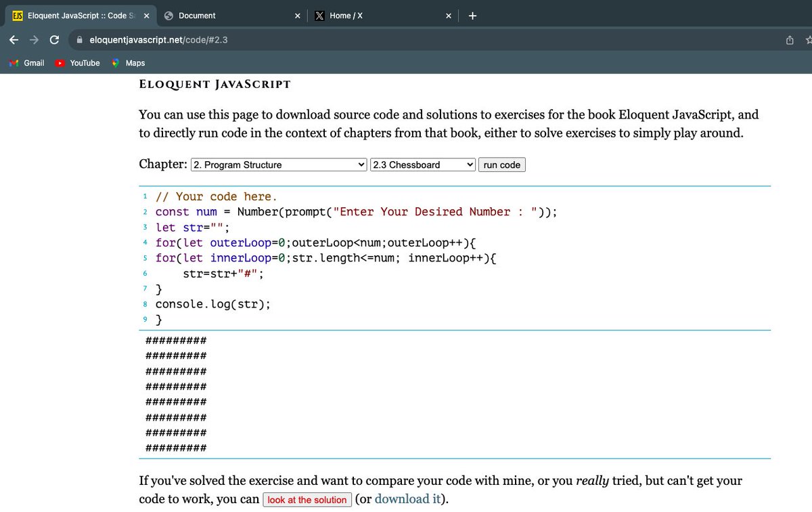Image resolution: width=812 pixels, height=512 pixels.
Task: Click the browser forward arrow
Action: [x=34, y=39]
